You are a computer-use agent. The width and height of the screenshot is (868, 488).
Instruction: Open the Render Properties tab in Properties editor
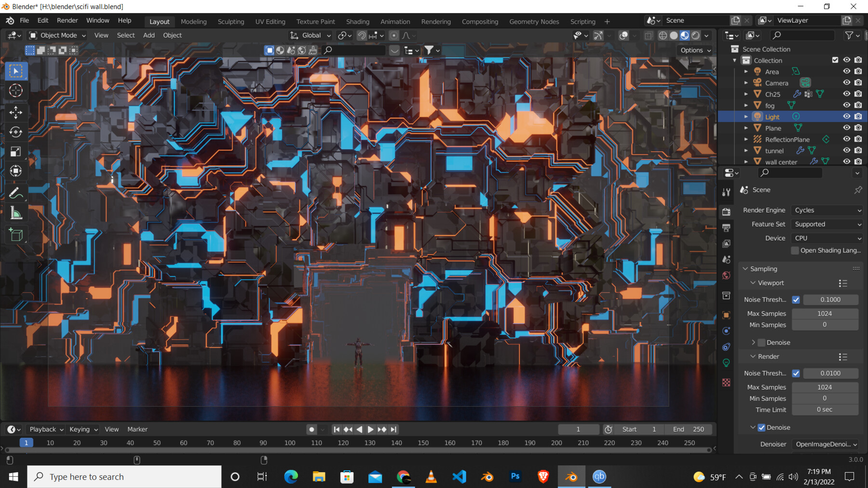726,211
